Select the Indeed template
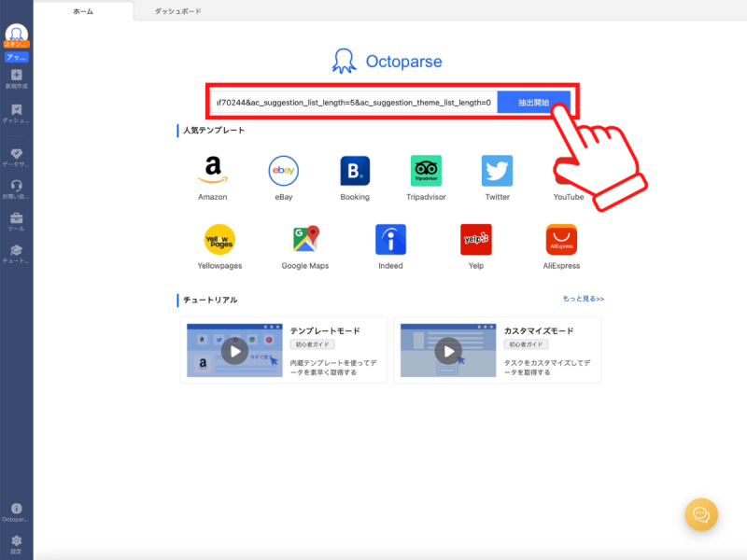This screenshot has height=560, width=747. tap(390, 247)
